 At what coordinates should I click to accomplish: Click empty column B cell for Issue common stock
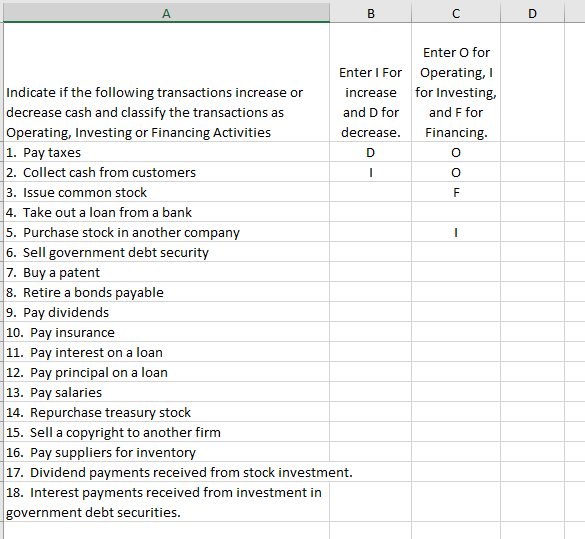tap(370, 192)
